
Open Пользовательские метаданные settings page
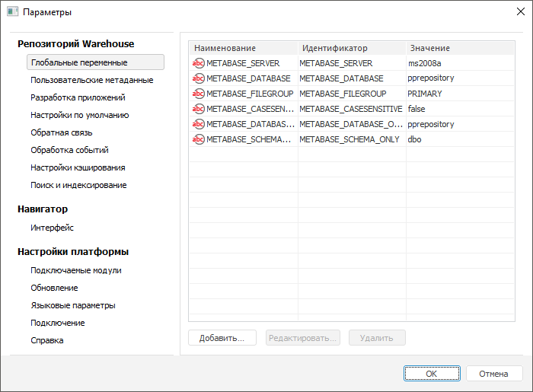point(91,80)
